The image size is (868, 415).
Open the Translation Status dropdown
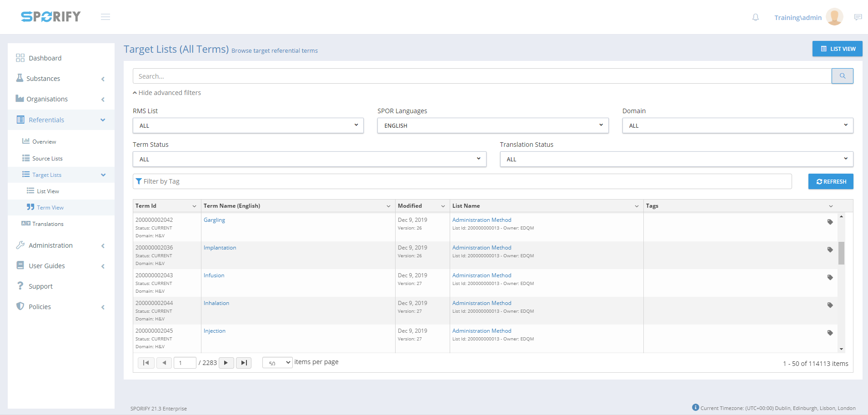tap(676, 159)
